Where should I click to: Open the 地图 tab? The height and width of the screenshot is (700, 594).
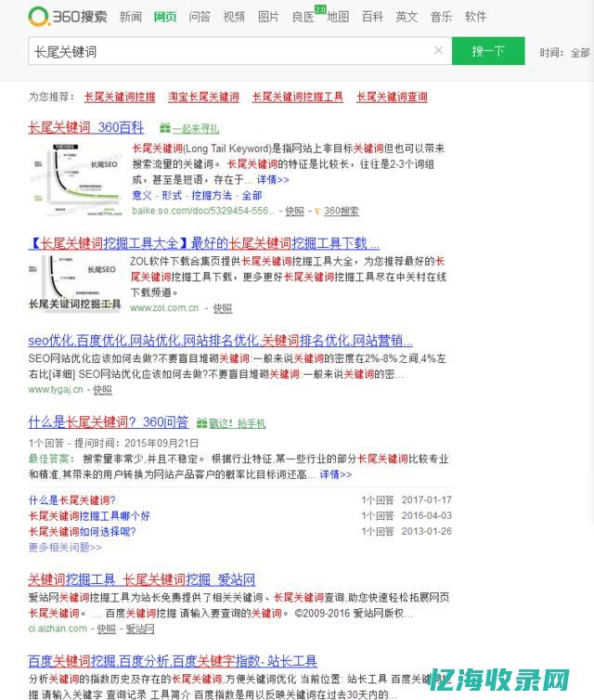pyautogui.click(x=338, y=17)
